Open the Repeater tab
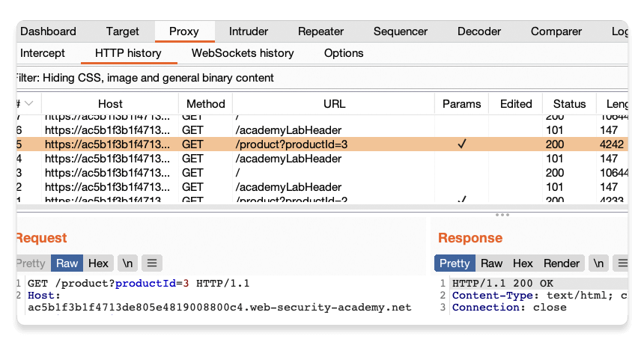644x354 pixels. [x=321, y=31]
